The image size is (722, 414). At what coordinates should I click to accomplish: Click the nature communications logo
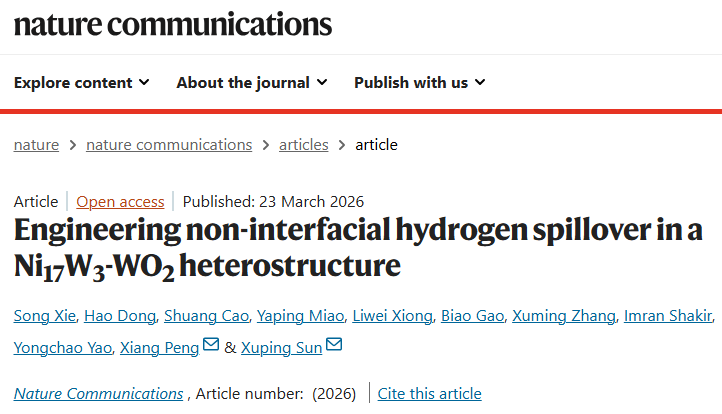(x=173, y=23)
